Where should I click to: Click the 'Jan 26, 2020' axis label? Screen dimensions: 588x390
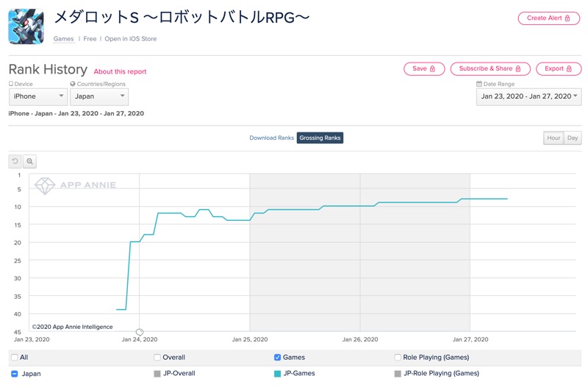coord(360,339)
